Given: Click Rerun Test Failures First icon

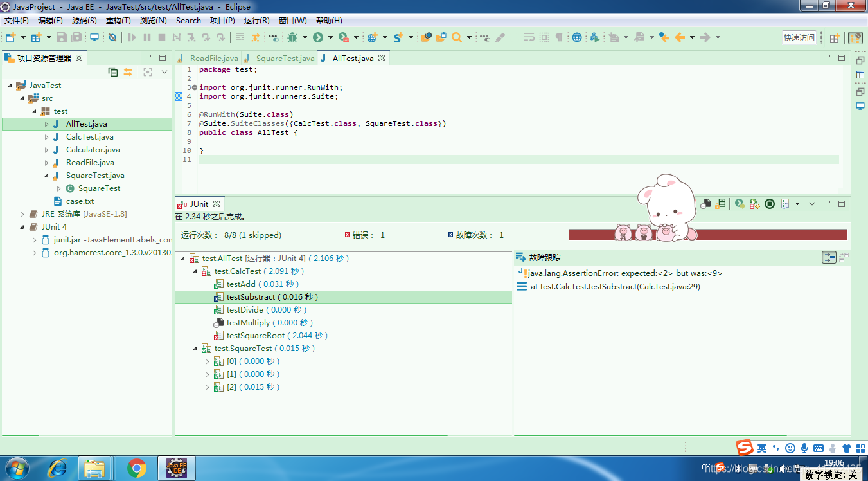Looking at the screenshot, I should click(x=755, y=204).
